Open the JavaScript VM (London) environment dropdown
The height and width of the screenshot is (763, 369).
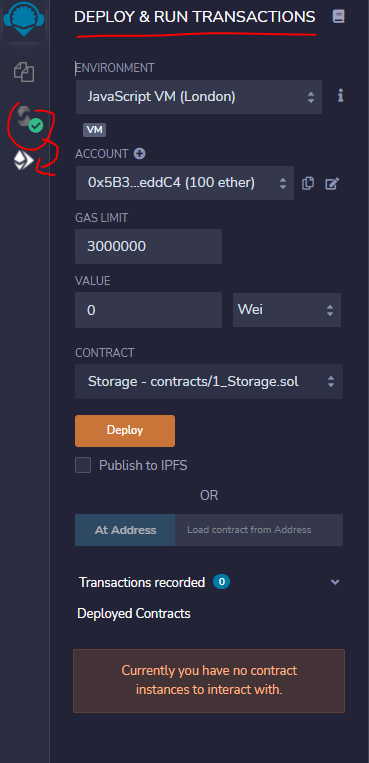(x=199, y=97)
